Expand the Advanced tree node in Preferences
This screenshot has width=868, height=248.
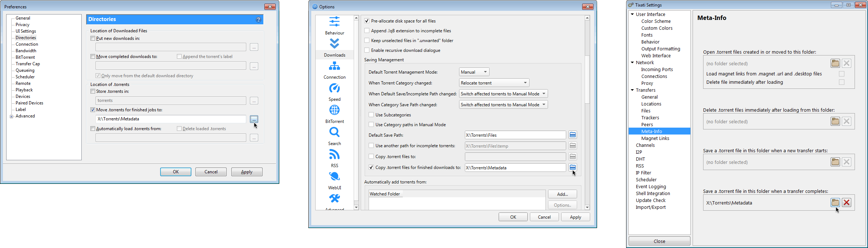click(x=12, y=116)
